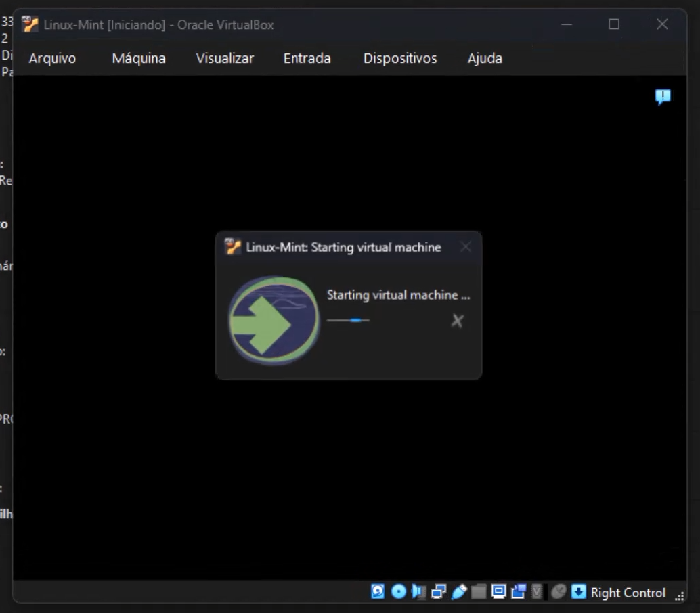Open the Ajuda menu
This screenshot has height=613, width=700.
coord(485,58)
